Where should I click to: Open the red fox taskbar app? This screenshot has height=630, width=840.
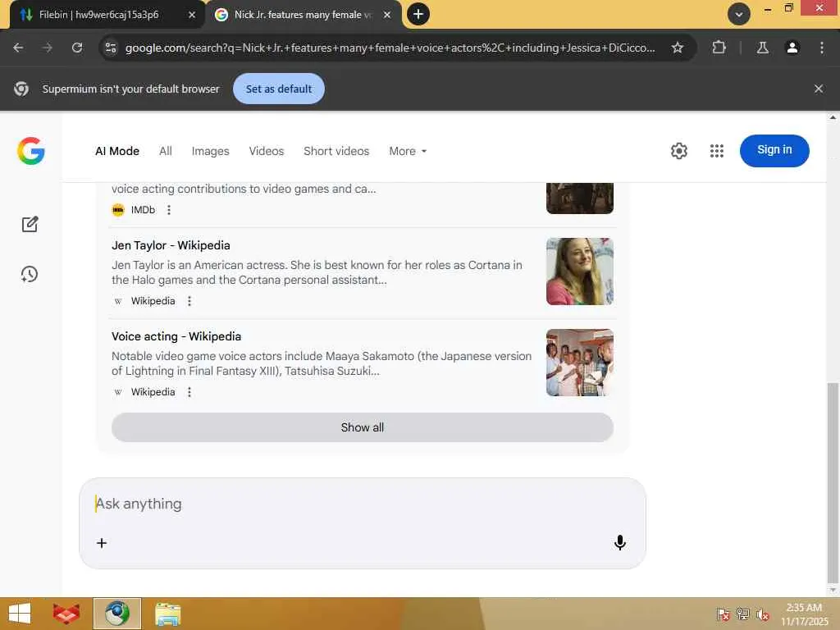tap(66, 614)
